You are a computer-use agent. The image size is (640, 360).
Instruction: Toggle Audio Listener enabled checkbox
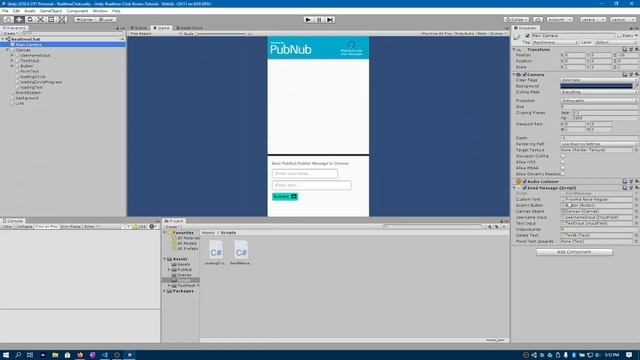point(524,181)
